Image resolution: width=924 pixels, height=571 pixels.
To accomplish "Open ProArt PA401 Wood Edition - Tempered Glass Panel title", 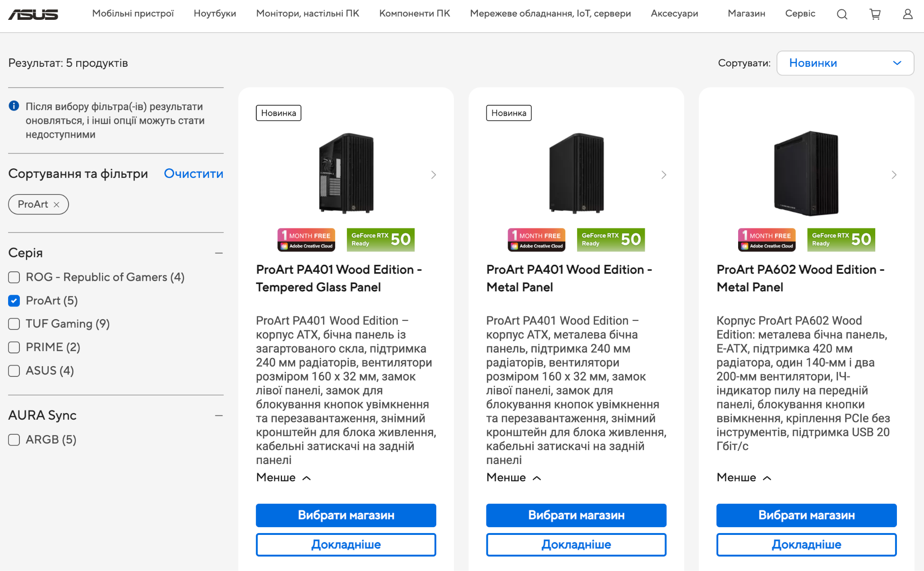I will click(x=339, y=279).
